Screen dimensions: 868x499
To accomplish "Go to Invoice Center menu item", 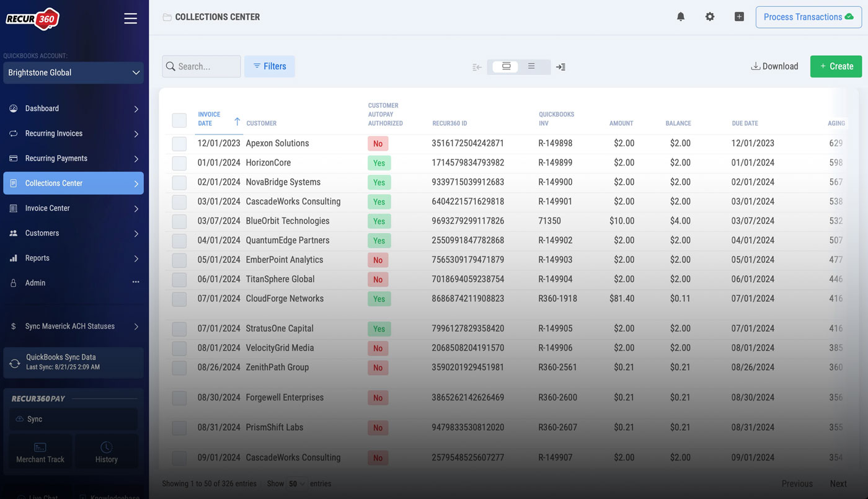I will (73, 208).
